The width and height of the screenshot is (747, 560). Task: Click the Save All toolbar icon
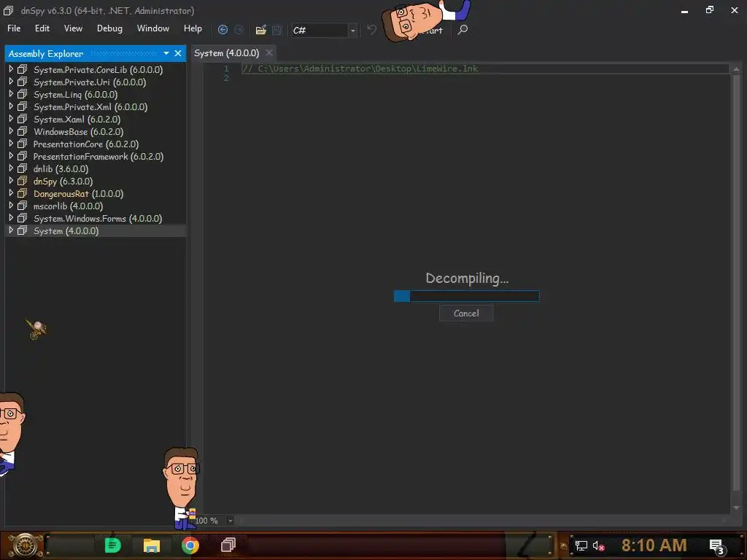tap(276, 30)
